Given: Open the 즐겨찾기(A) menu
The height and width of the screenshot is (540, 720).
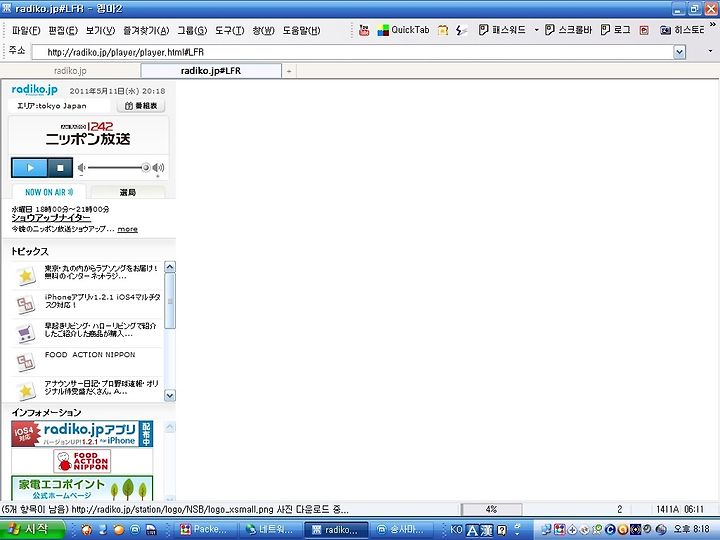Looking at the screenshot, I should [x=146, y=31].
